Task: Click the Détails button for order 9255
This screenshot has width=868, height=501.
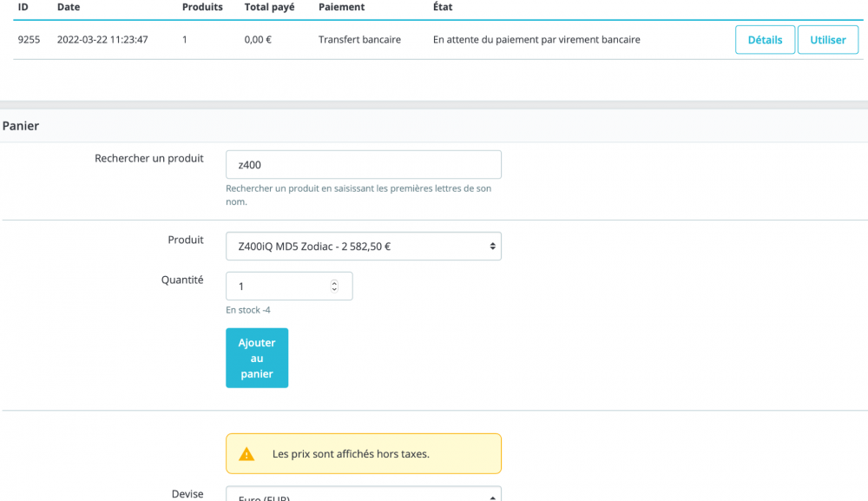Action: pos(765,40)
